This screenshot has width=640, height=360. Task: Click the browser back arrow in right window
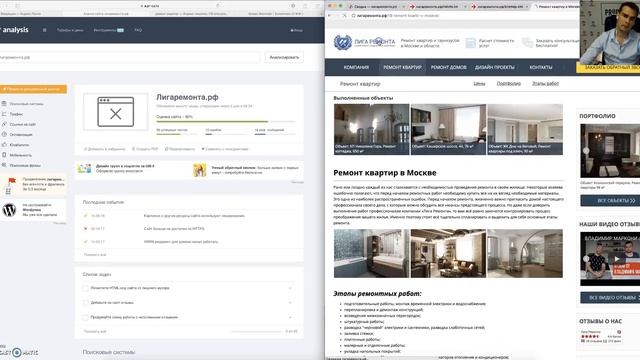click(x=330, y=16)
